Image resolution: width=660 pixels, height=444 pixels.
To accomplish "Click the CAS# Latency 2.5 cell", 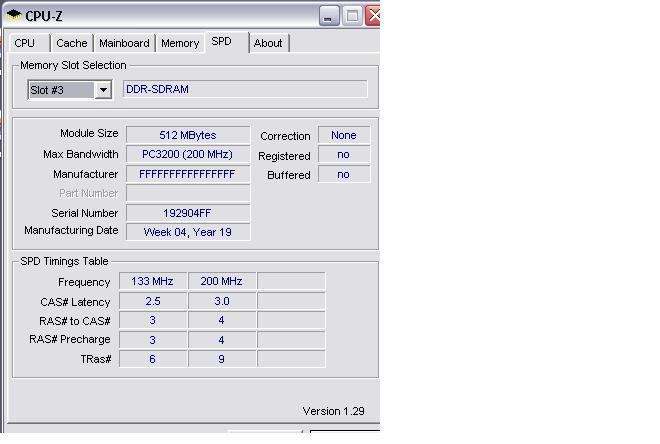I will coord(153,301).
